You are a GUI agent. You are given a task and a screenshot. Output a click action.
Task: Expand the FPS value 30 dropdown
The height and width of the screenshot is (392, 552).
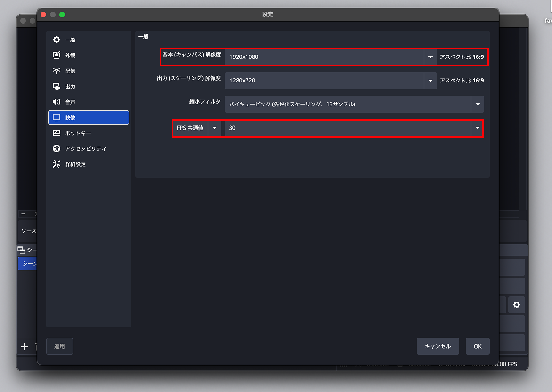click(x=478, y=128)
